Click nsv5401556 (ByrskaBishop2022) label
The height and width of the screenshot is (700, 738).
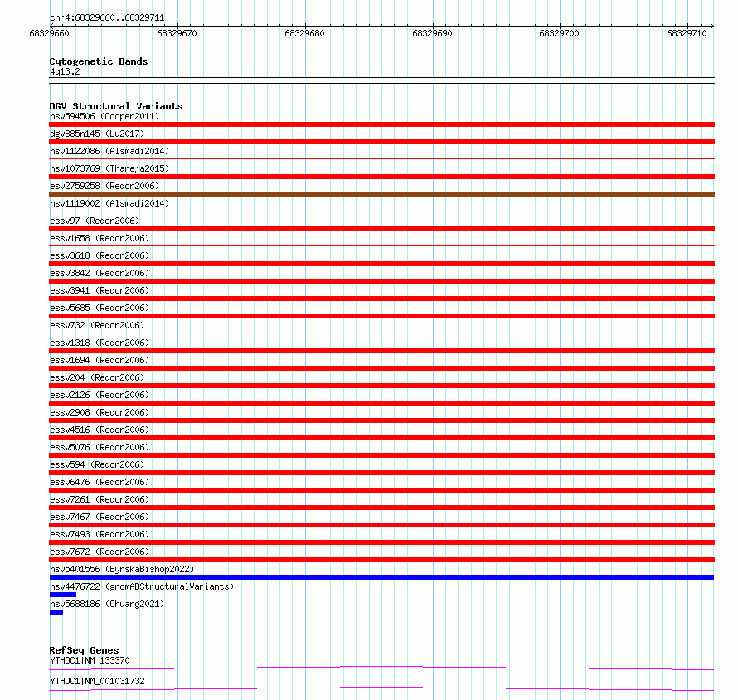click(x=122, y=569)
